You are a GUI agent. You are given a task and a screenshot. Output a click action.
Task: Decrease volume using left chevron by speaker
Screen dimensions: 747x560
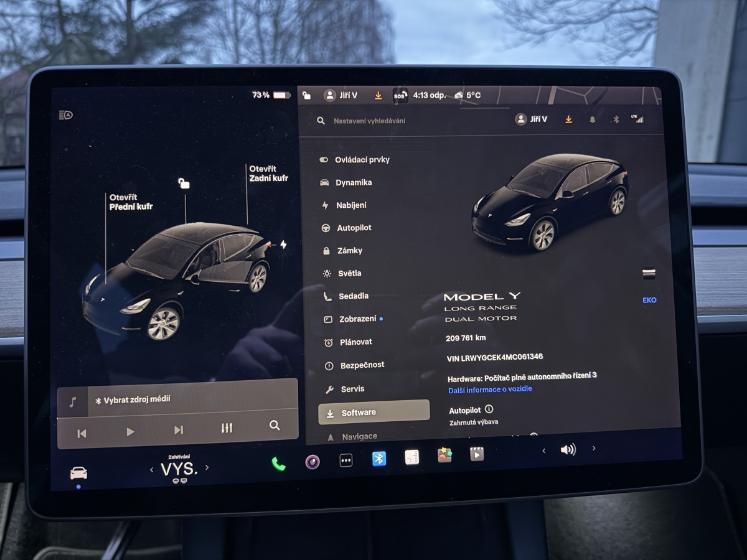tap(543, 450)
